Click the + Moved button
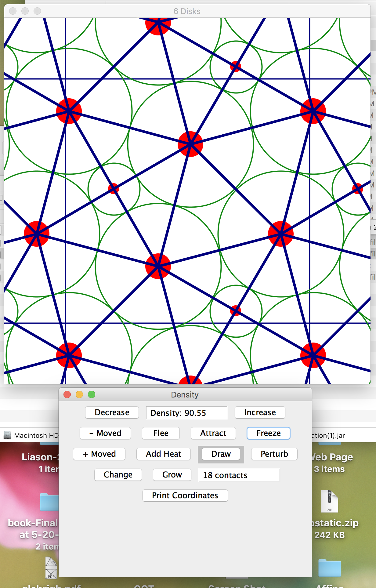 click(99, 454)
